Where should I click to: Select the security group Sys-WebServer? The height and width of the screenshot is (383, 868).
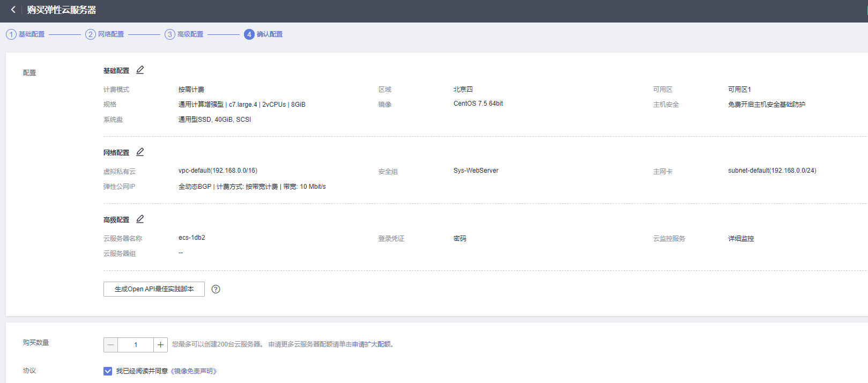click(476, 171)
